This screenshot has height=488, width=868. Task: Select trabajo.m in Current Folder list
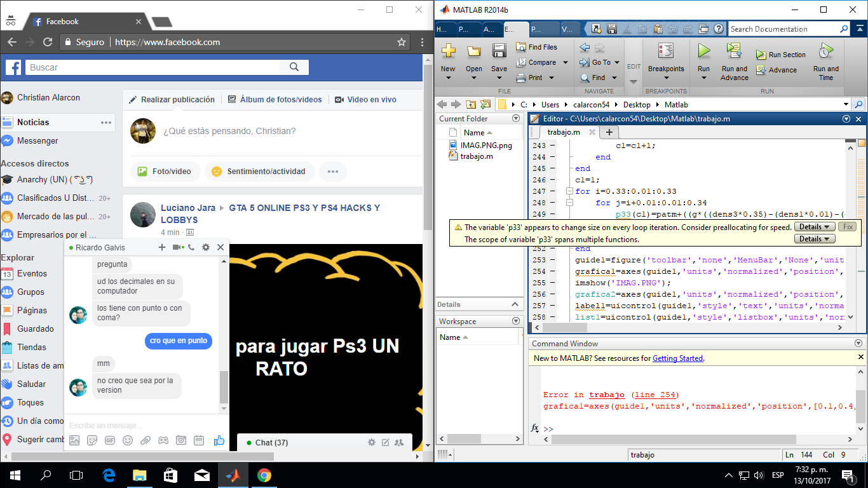tap(477, 156)
